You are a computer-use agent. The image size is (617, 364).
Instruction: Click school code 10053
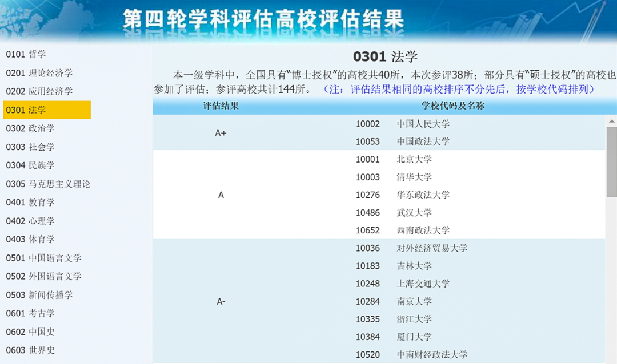[x=368, y=141]
